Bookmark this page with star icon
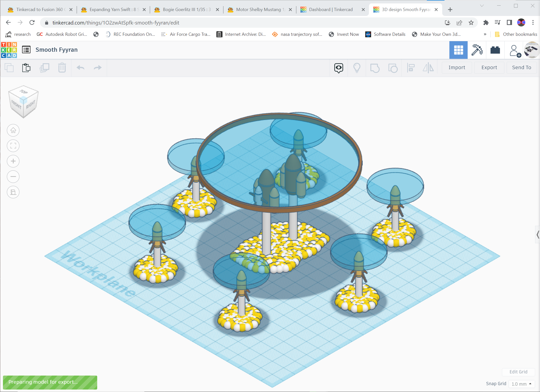Screen dimensions: 540x392 471,23
